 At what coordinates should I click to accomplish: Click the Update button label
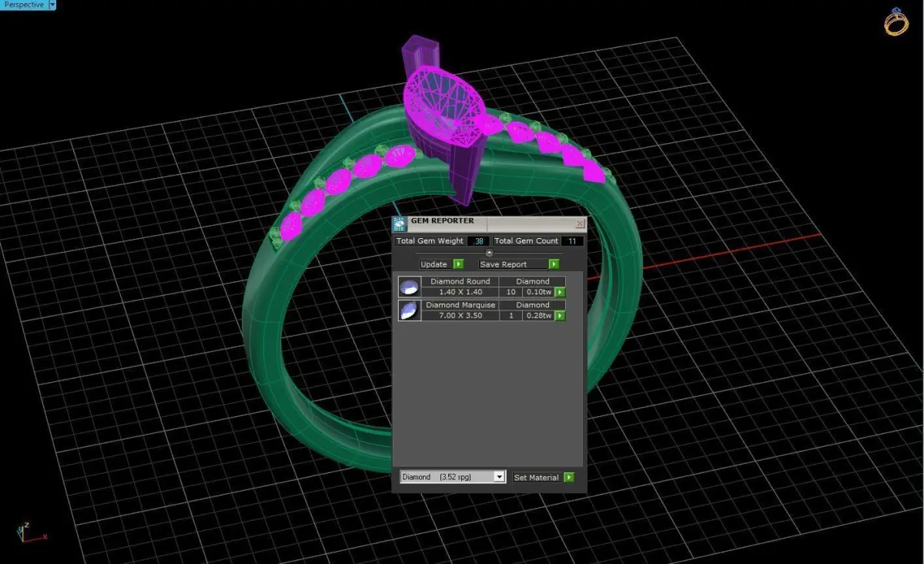pyautogui.click(x=434, y=264)
